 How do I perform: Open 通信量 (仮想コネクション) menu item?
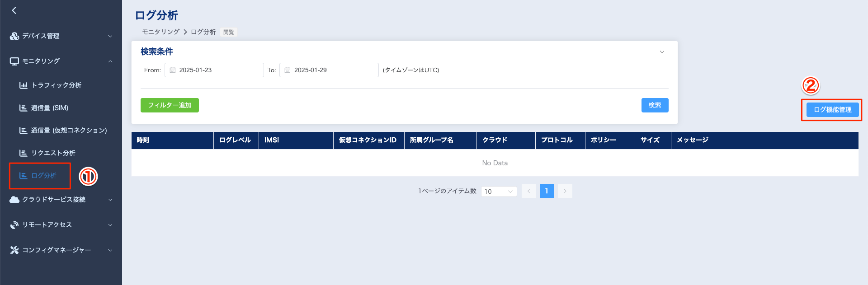pyautogui.click(x=69, y=131)
